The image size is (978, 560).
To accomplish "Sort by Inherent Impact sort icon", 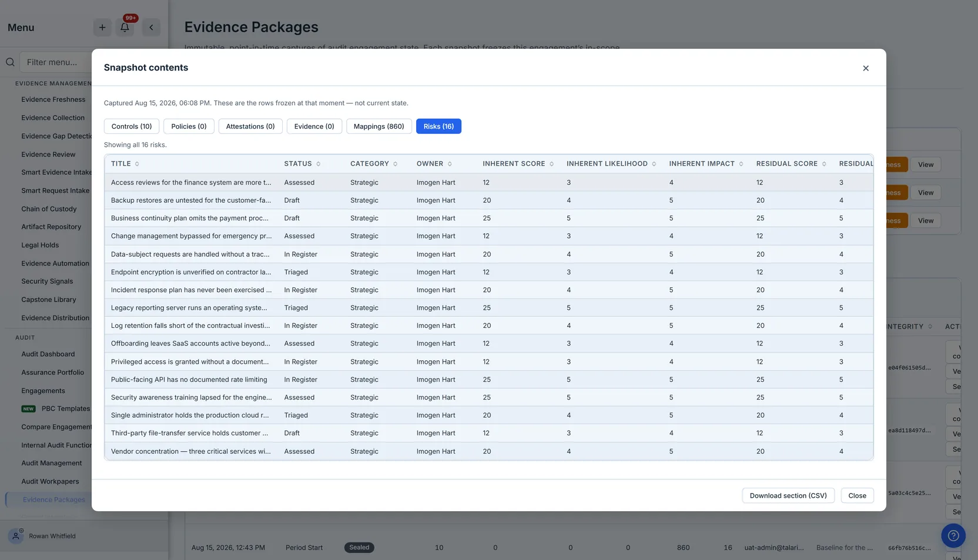I will [741, 164].
